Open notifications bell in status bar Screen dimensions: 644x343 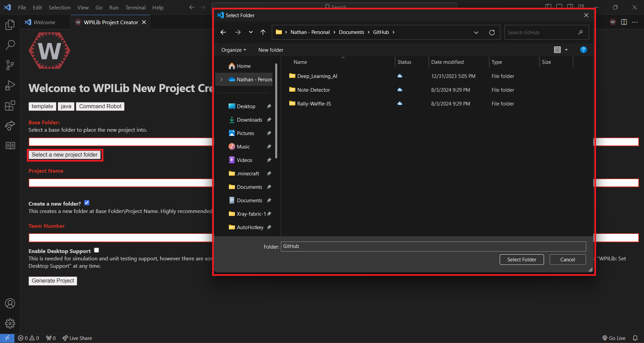[635, 338]
